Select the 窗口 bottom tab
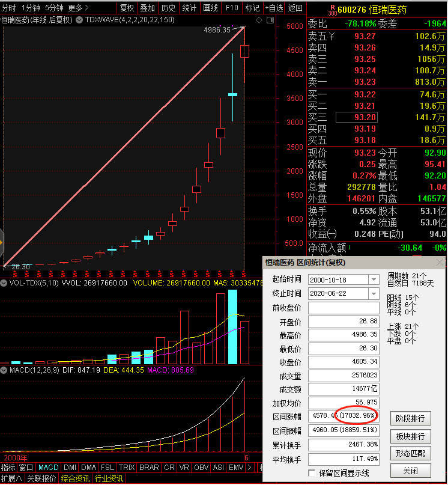 click(x=26, y=468)
